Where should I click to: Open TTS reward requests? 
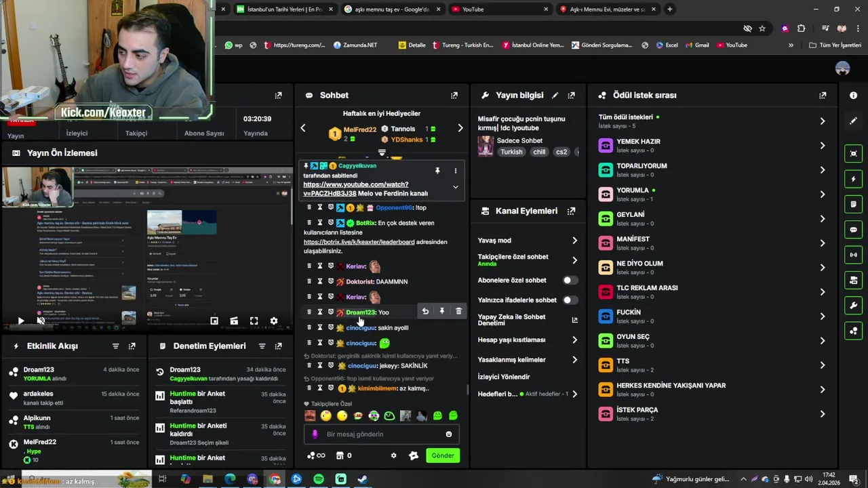click(x=713, y=365)
